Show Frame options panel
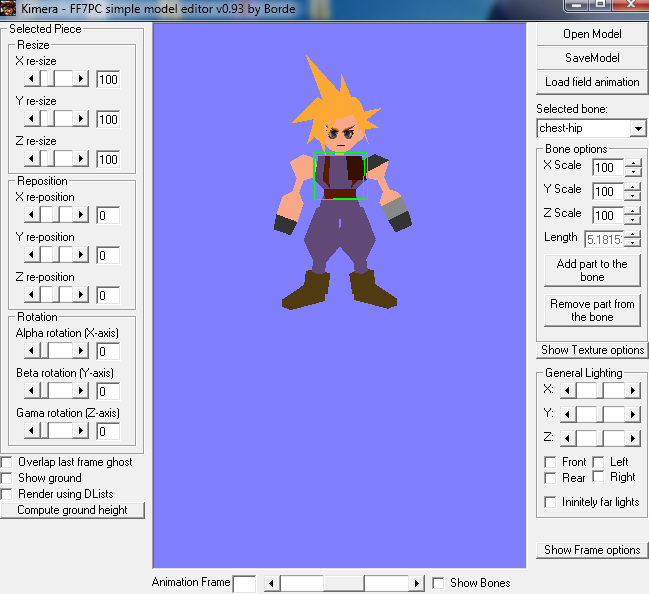Screen dimensions: 649x594 (592, 550)
